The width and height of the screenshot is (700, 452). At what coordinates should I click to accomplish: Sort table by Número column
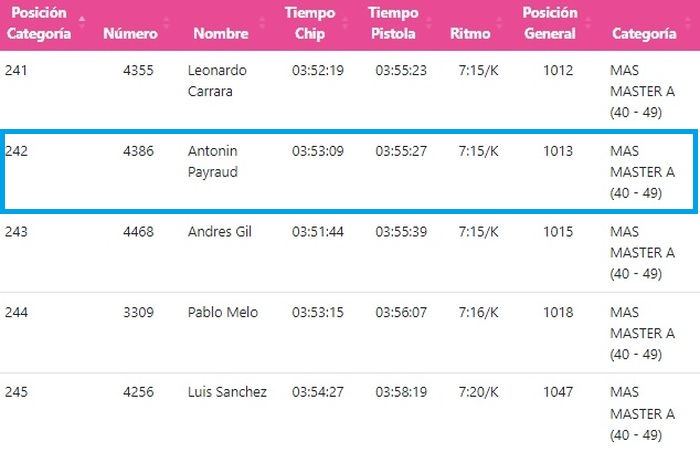coord(130,33)
